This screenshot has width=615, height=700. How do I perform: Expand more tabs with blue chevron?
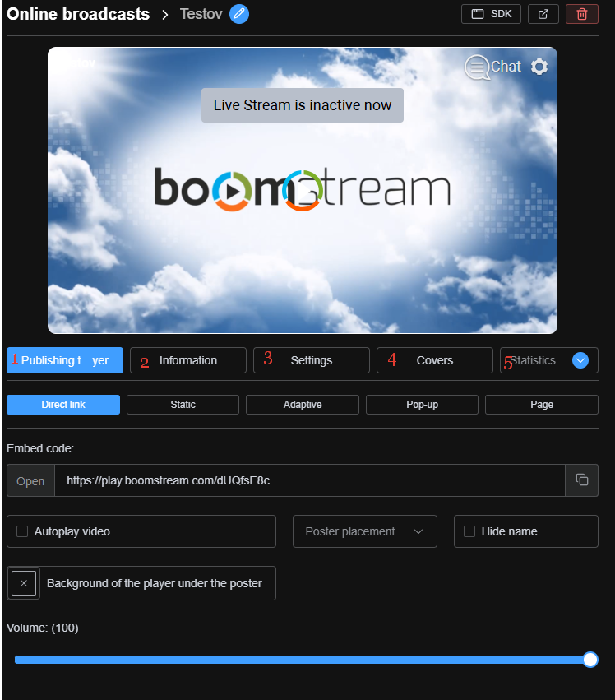[580, 360]
